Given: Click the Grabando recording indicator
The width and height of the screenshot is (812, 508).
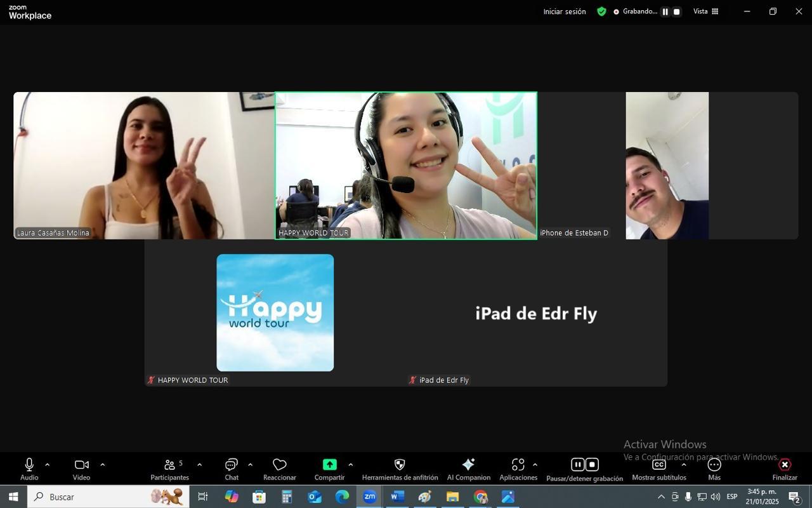Looking at the screenshot, I should (635, 11).
